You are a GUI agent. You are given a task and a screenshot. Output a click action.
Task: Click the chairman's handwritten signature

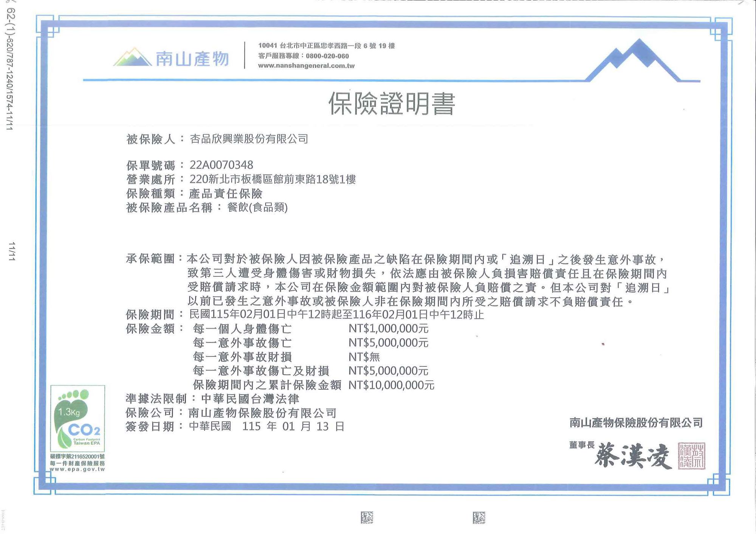(633, 456)
